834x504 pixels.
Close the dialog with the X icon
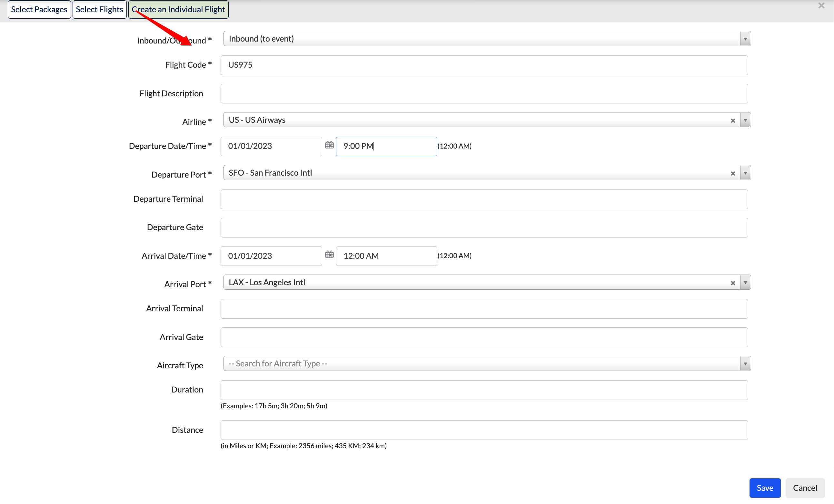point(821,5)
